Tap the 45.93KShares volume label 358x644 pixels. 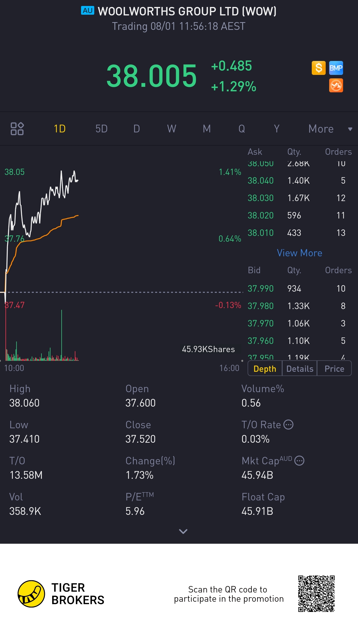click(208, 349)
